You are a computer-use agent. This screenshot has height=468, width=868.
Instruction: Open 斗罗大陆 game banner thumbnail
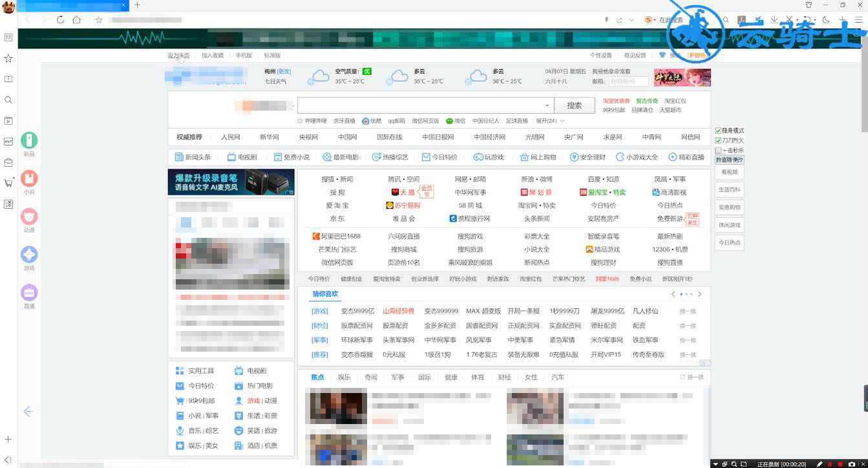(683, 78)
